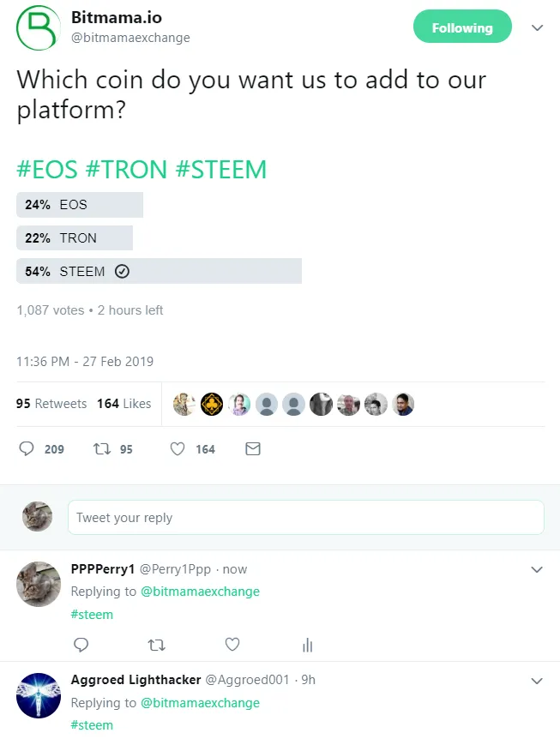
Task: Open the 95 Retweets list
Action: 51,404
